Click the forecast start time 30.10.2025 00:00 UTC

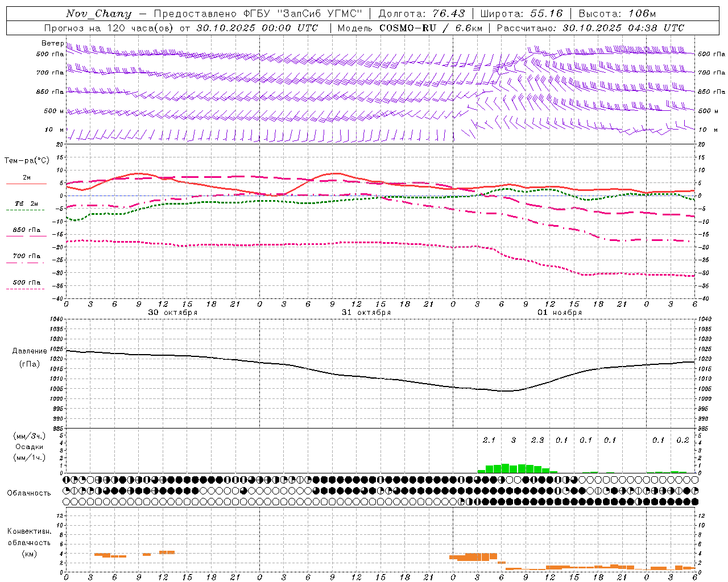click(257, 28)
